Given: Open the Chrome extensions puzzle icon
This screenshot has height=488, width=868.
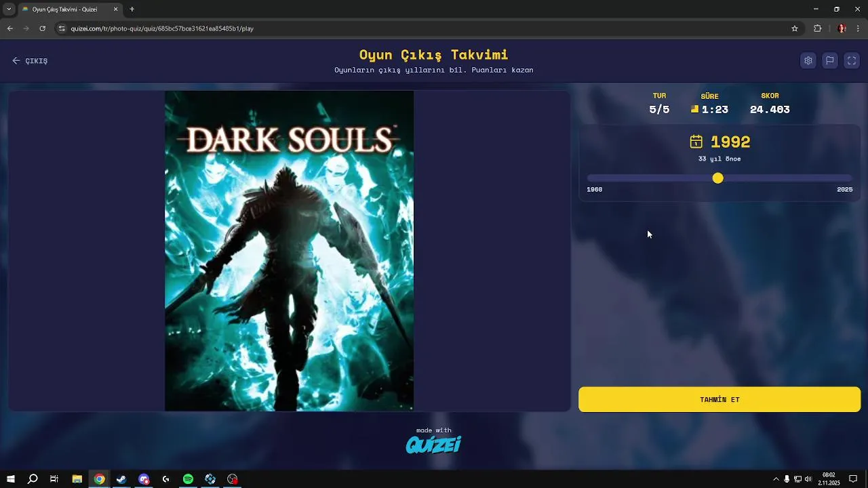Looking at the screenshot, I should 817,28.
